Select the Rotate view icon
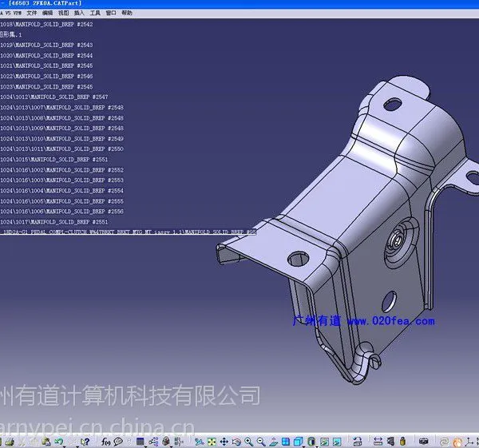Screen dimensions: 479x448 pos(236,442)
